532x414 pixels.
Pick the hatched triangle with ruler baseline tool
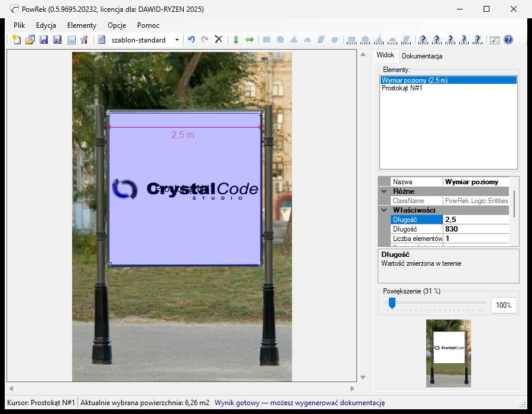click(379, 40)
